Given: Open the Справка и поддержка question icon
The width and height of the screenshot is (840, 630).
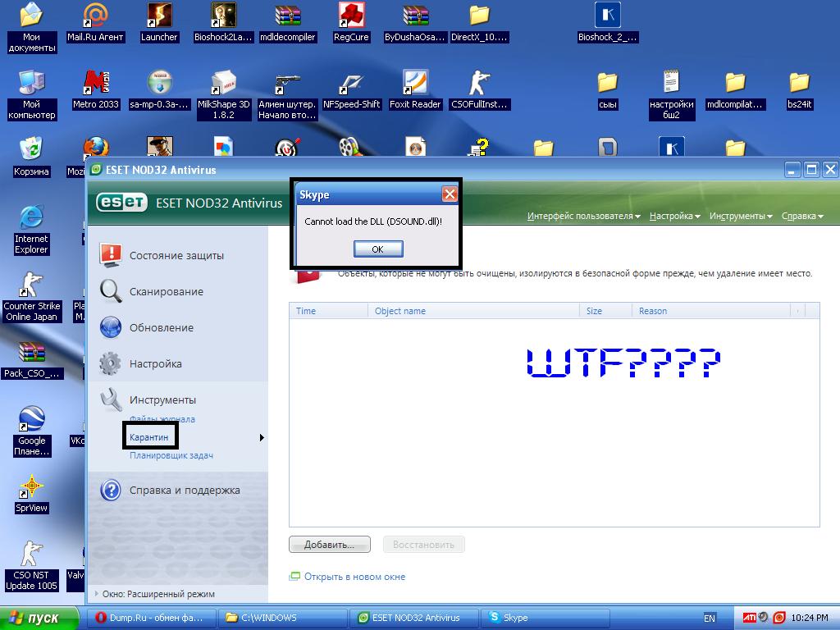Looking at the screenshot, I should [111, 490].
